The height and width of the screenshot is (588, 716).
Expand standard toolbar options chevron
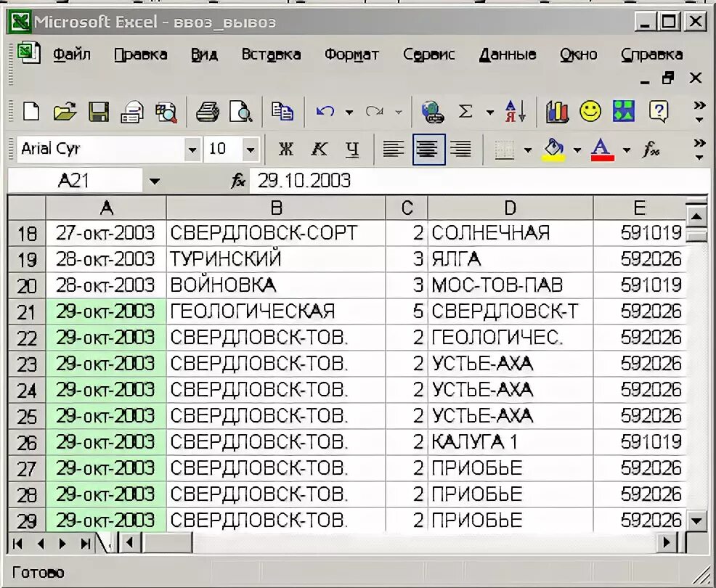click(x=699, y=112)
